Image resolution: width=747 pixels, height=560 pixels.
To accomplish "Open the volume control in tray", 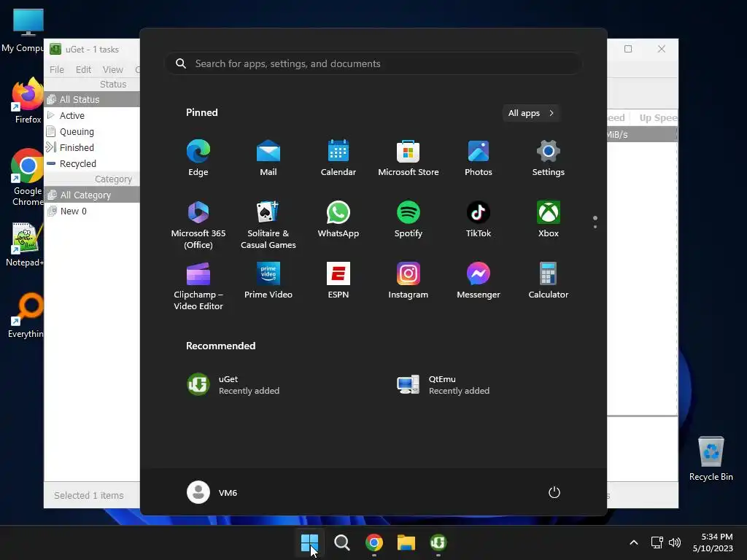I will point(675,542).
